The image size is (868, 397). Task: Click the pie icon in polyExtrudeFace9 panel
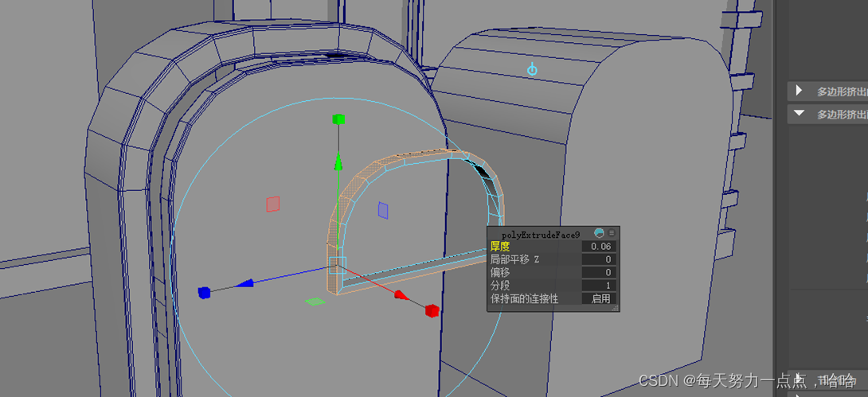pyautogui.click(x=599, y=233)
